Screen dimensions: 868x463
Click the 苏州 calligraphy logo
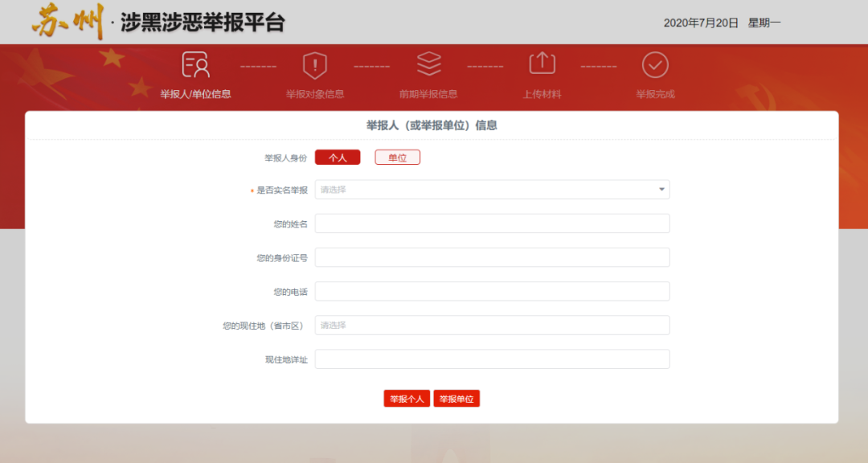tap(68, 22)
